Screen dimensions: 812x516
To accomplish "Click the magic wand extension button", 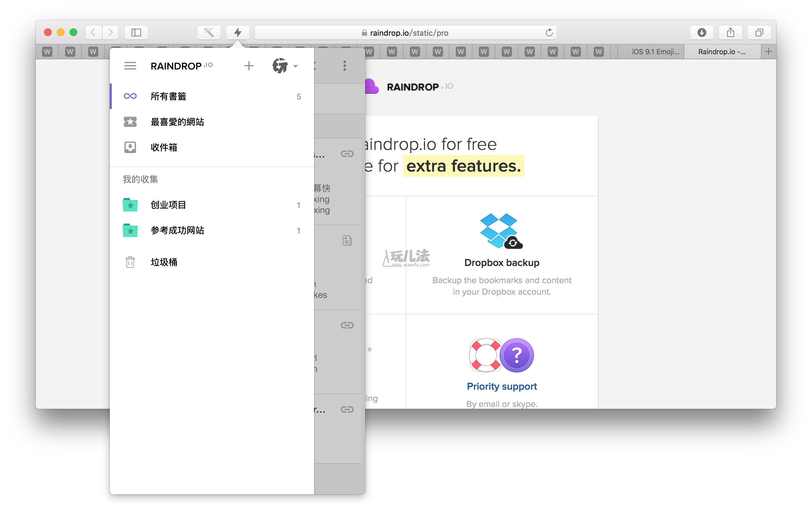I will pyautogui.click(x=209, y=33).
